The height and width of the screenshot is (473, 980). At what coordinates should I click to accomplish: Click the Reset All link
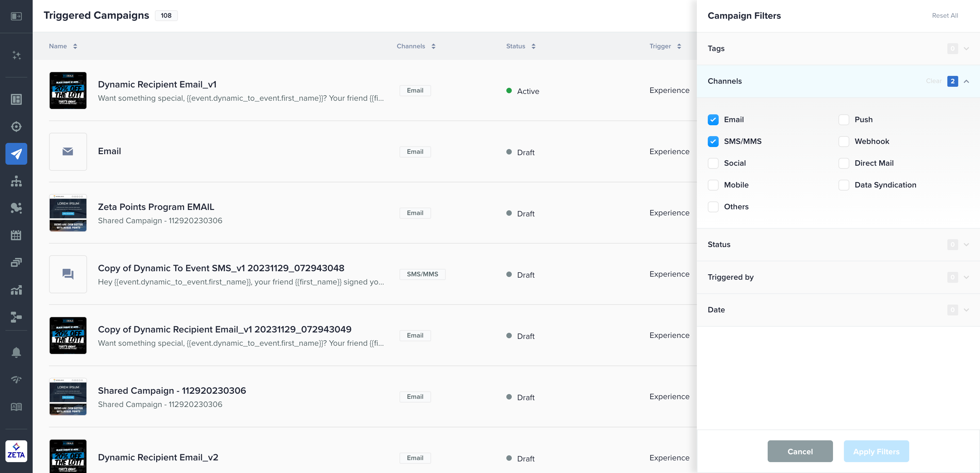point(945,16)
